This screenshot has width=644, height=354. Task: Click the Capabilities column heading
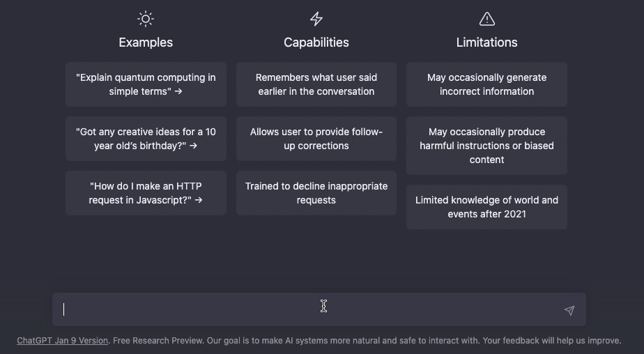tap(316, 43)
